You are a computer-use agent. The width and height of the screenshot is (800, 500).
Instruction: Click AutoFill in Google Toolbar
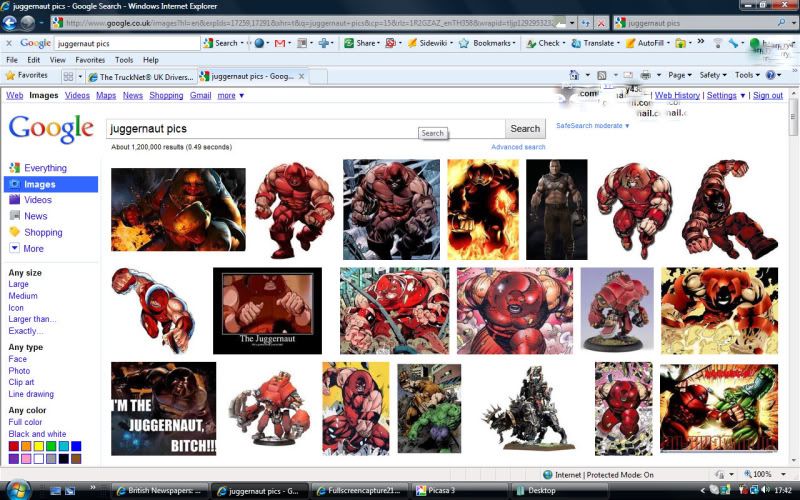pos(647,43)
